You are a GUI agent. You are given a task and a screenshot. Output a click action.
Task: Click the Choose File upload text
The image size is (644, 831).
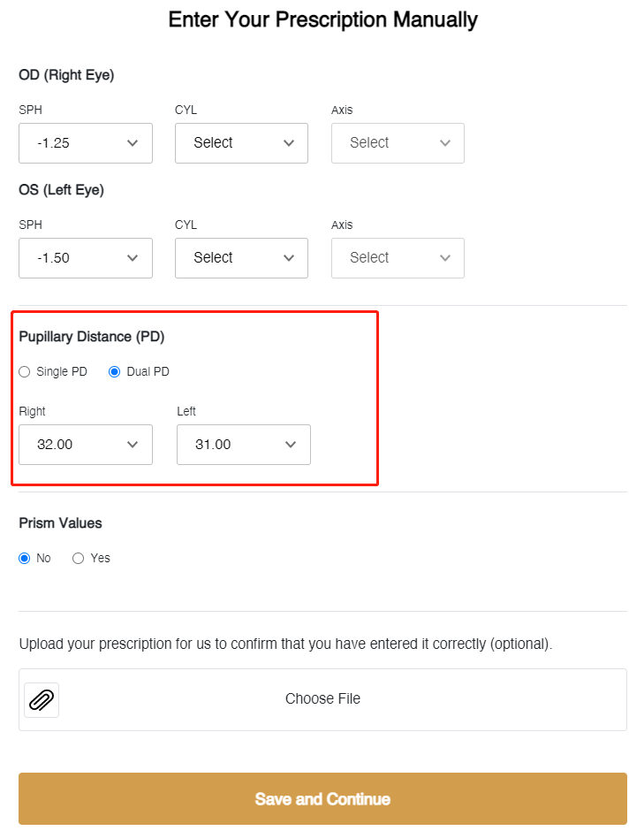322,699
